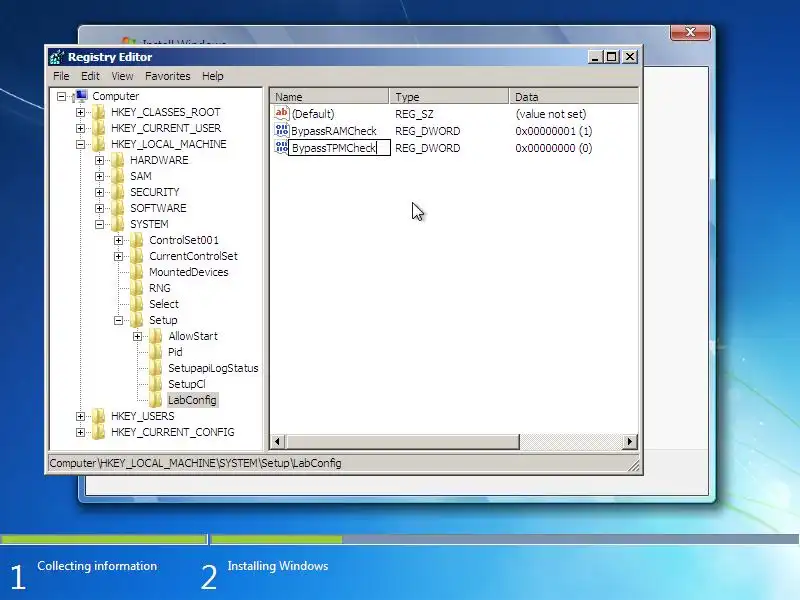Collapse the Computer root node

pyautogui.click(x=61, y=96)
